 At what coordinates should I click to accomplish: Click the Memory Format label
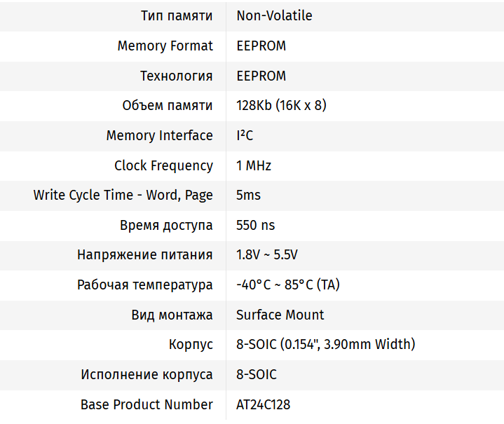coord(165,46)
